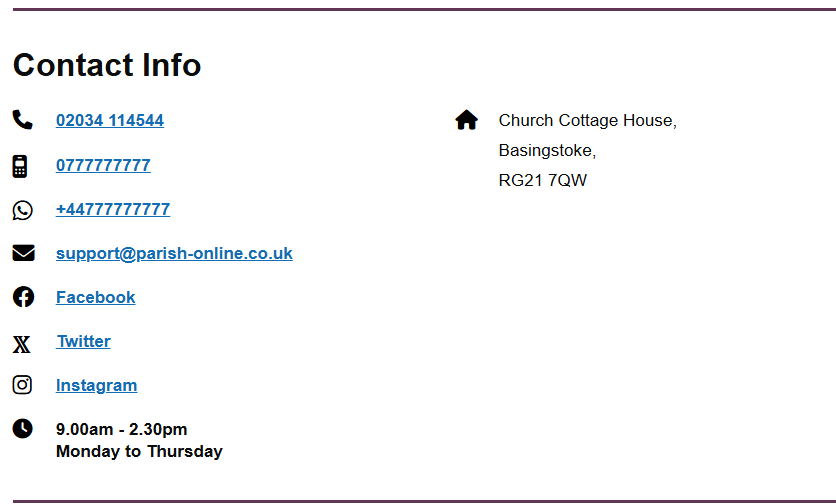The image size is (836, 504).
Task: Click the Instagram logo icon
Action: pos(22,385)
